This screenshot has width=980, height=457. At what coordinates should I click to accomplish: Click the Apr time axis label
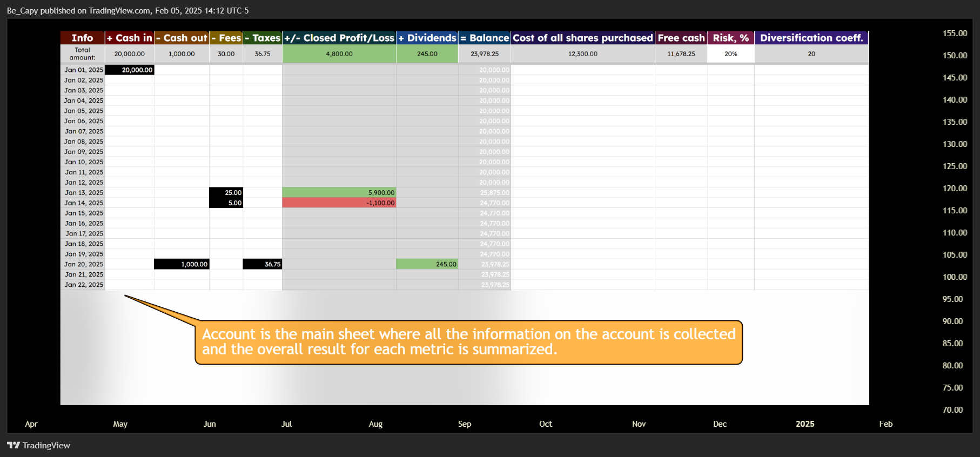(31, 424)
